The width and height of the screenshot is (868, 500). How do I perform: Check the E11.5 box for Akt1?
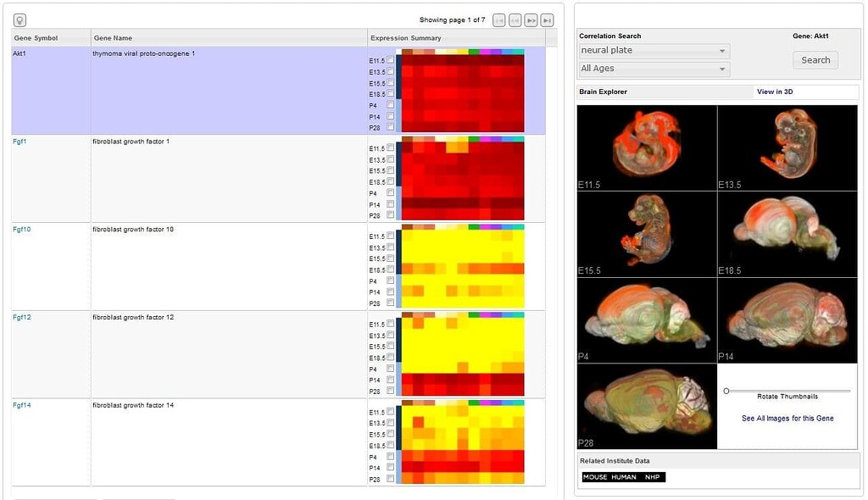point(390,60)
